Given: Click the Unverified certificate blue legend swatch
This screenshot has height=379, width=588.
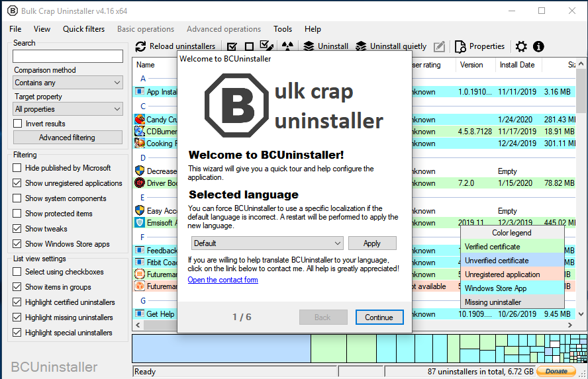Looking at the screenshot, I should pos(513,261).
